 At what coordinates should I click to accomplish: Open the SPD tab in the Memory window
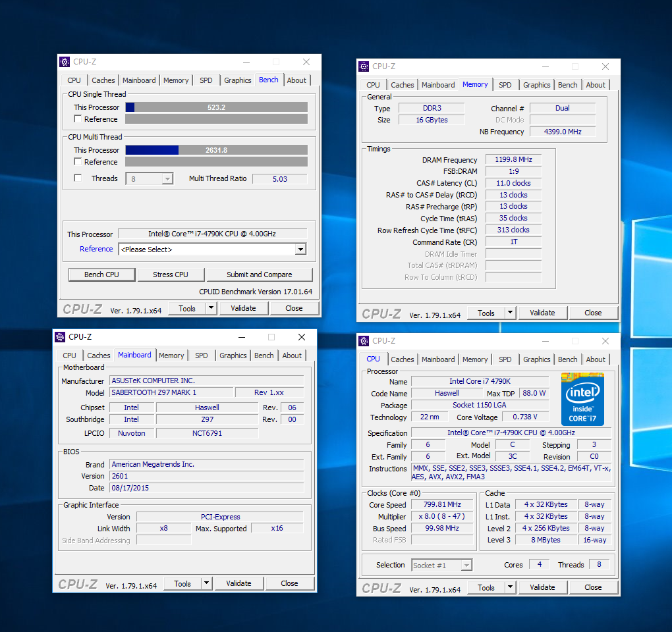pos(505,85)
